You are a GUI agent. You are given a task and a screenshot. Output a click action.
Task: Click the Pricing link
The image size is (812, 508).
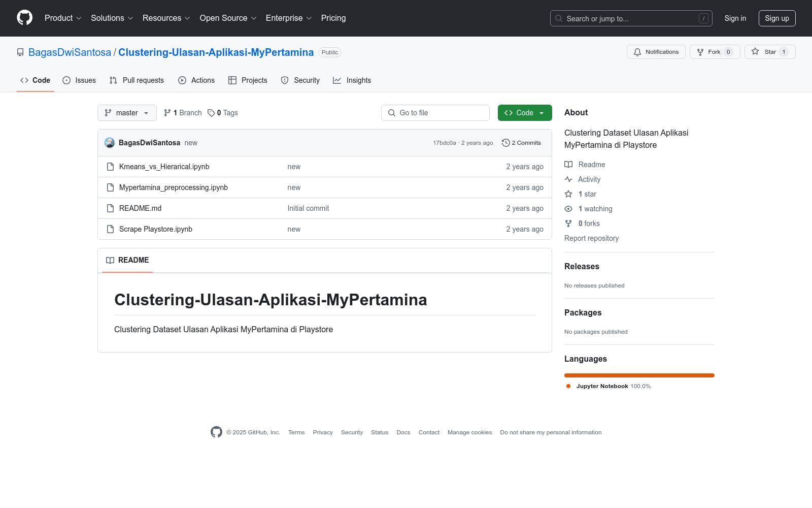333,18
